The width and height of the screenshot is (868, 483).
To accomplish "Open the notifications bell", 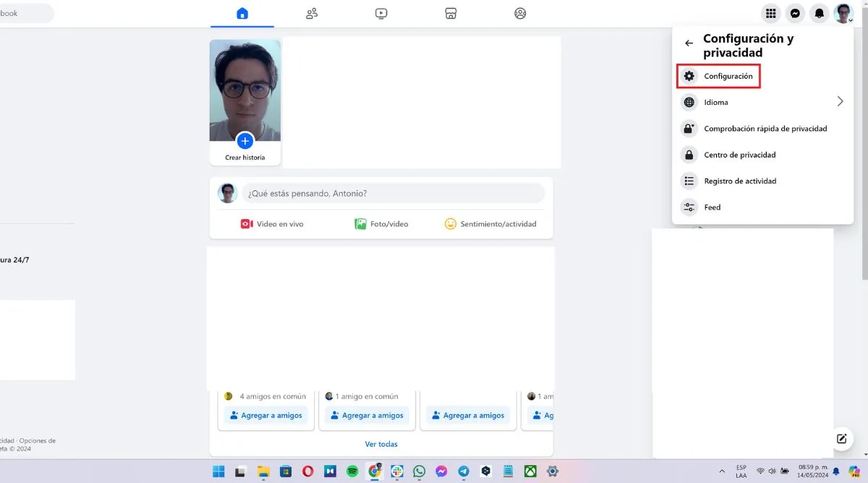I will click(x=819, y=13).
